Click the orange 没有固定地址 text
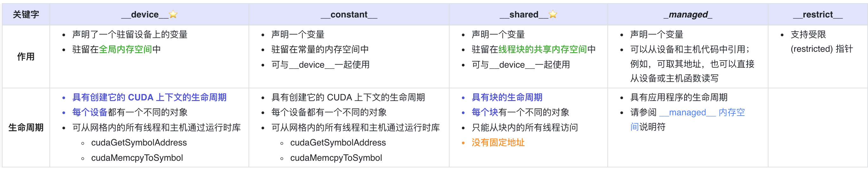The image size is (868, 169). pyautogui.click(x=498, y=143)
